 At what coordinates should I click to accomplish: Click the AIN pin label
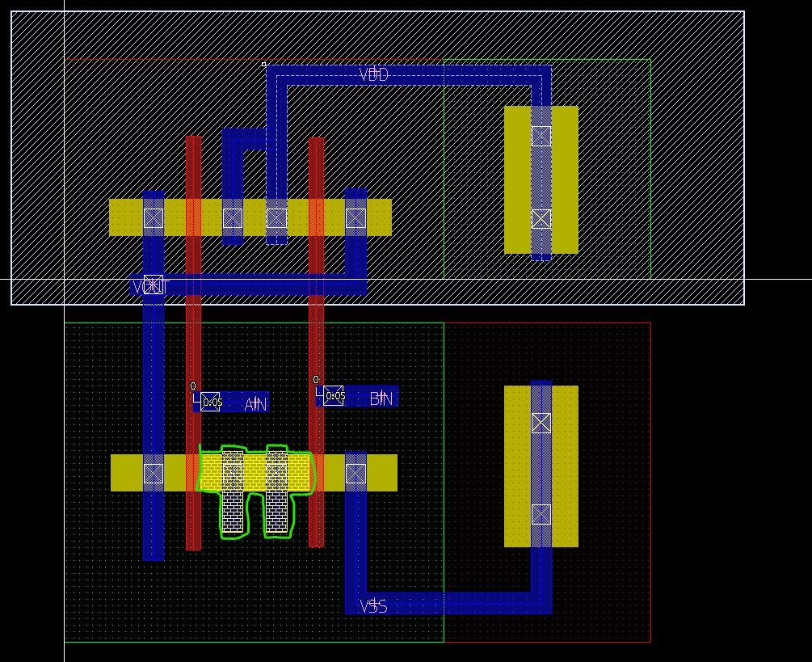pos(256,404)
